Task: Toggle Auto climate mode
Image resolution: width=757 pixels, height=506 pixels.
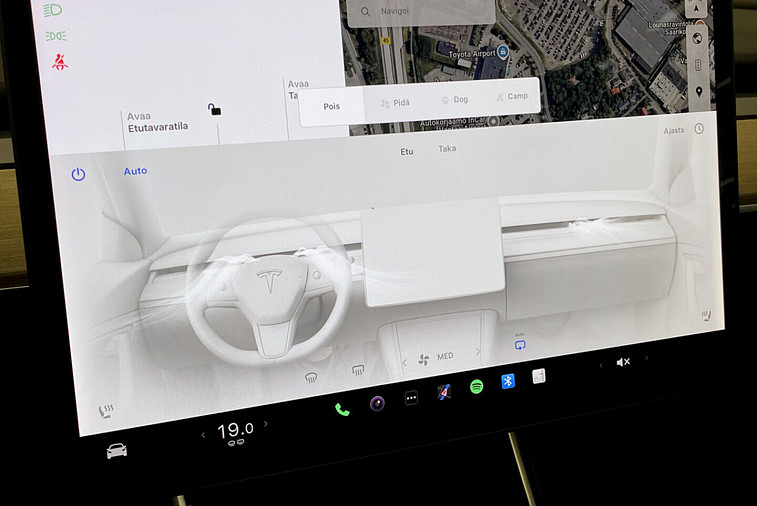Action: [x=135, y=171]
